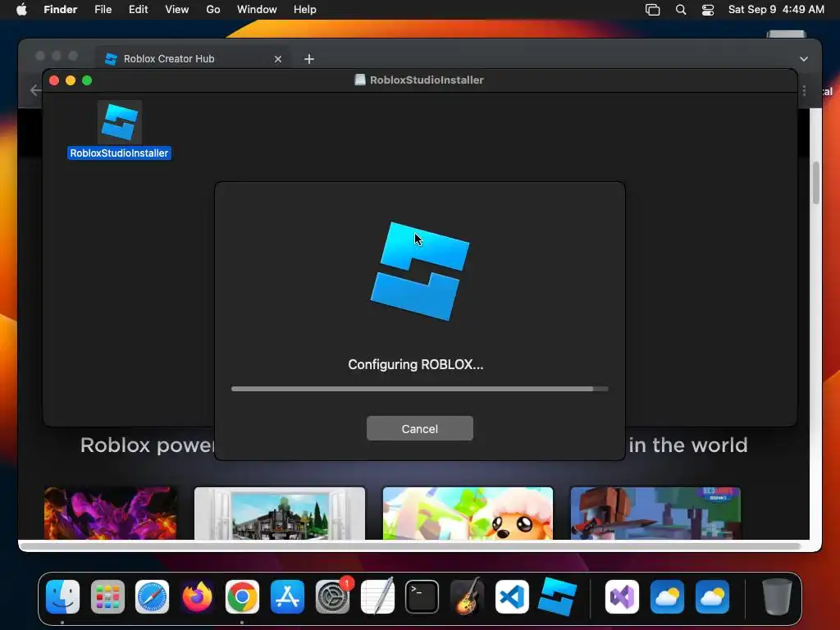
Task: Click Roblox Studio icon in dock
Action: coord(557,596)
